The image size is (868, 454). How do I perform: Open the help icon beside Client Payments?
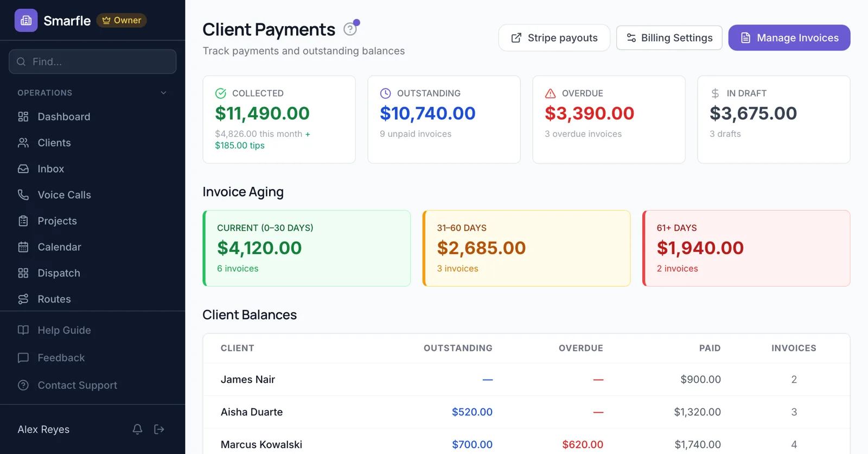click(350, 29)
